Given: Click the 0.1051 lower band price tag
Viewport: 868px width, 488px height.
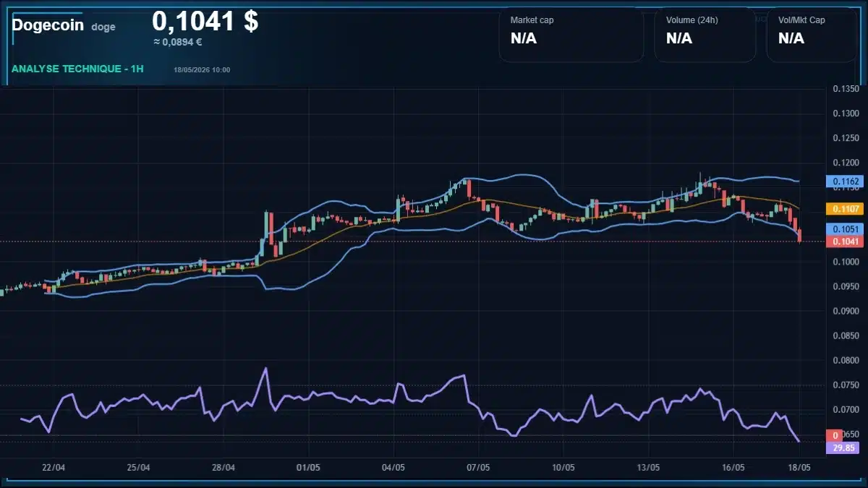Looking at the screenshot, I should (x=843, y=228).
